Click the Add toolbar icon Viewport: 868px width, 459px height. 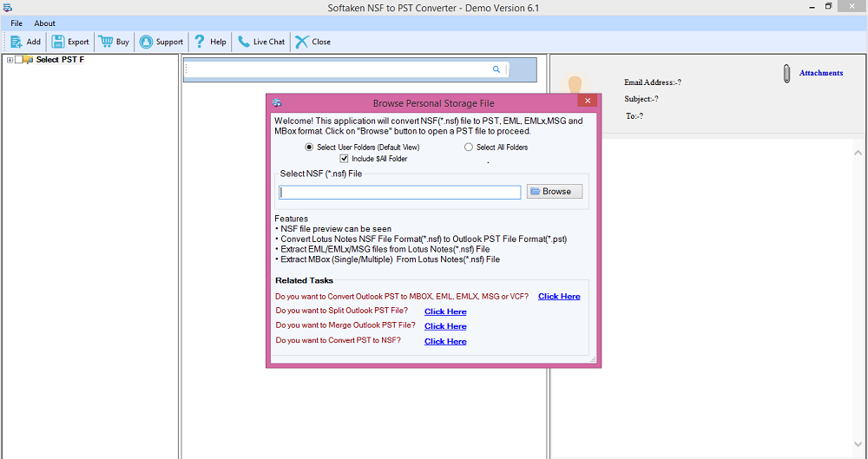[x=16, y=42]
